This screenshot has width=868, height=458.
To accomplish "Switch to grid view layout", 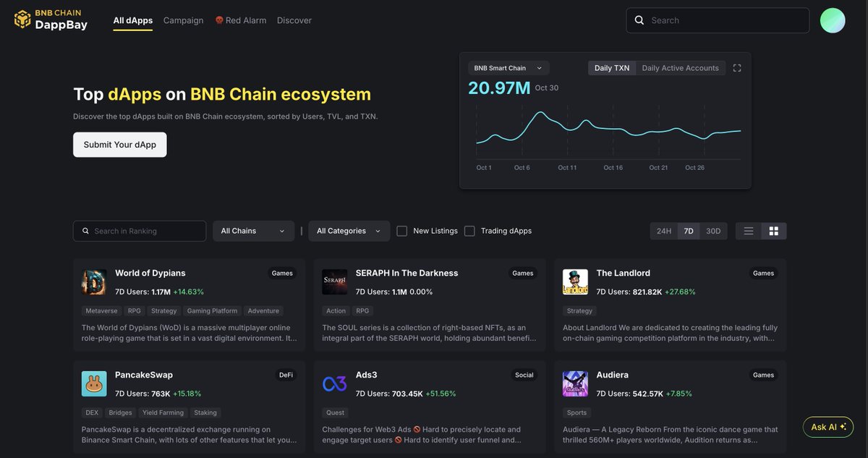I will click(x=774, y=231).
